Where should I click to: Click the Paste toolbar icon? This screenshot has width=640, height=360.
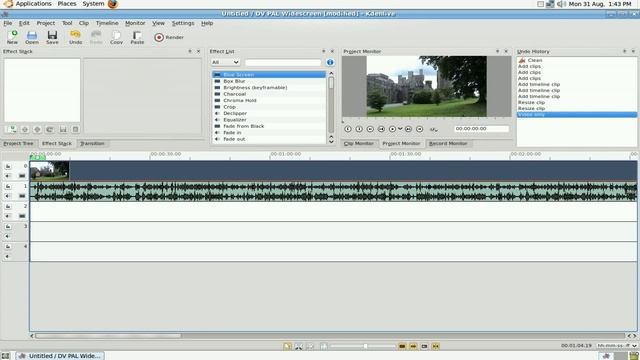(x=137, y=37)
